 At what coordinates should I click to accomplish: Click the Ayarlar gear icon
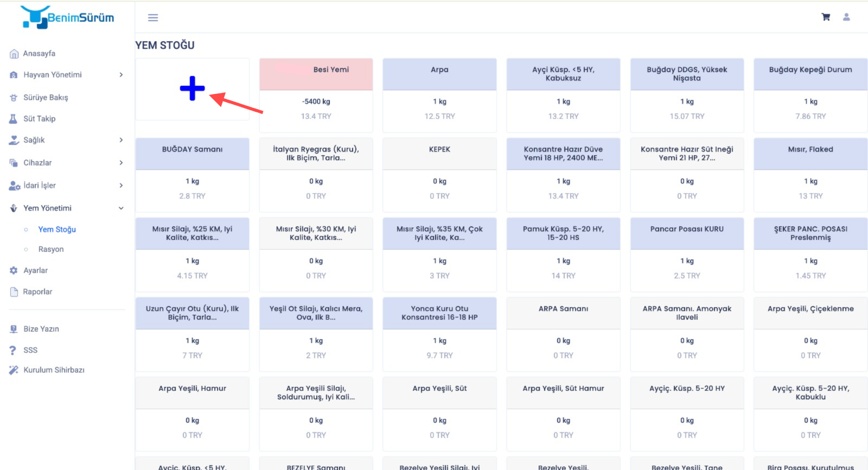[x=14, y=270]
